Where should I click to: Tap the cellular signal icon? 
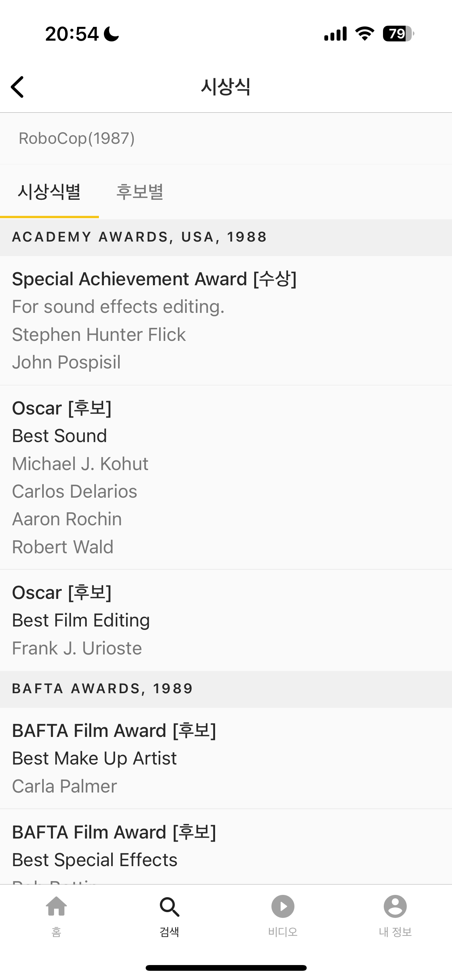(335, 34)
